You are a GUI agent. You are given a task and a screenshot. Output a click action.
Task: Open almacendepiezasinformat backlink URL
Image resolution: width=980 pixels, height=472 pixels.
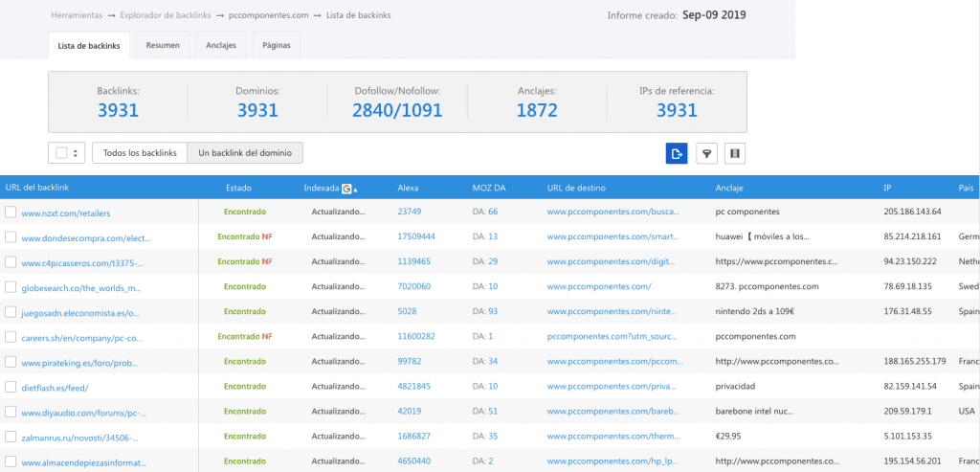(84, 463)
